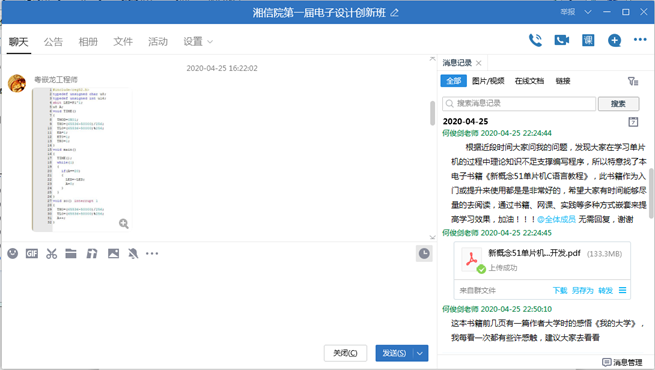Close the 消息记录 tab

[x=479, y=63]
